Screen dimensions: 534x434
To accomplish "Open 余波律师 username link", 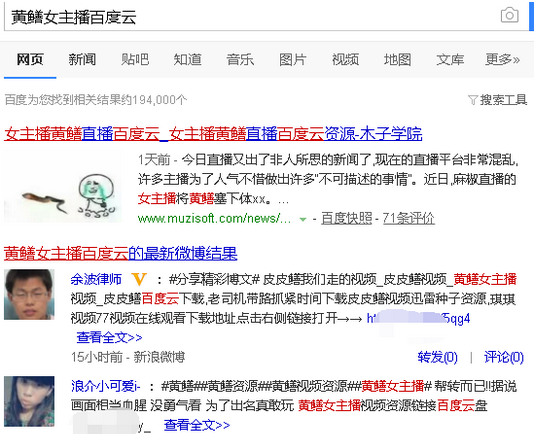I will 96,279.
